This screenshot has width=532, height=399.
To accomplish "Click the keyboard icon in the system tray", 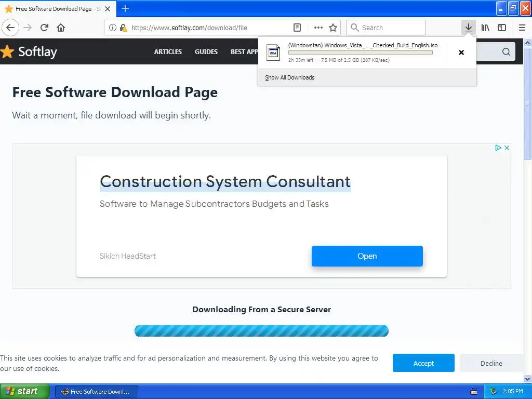I will pyautogui.click(x=474, y=392).
